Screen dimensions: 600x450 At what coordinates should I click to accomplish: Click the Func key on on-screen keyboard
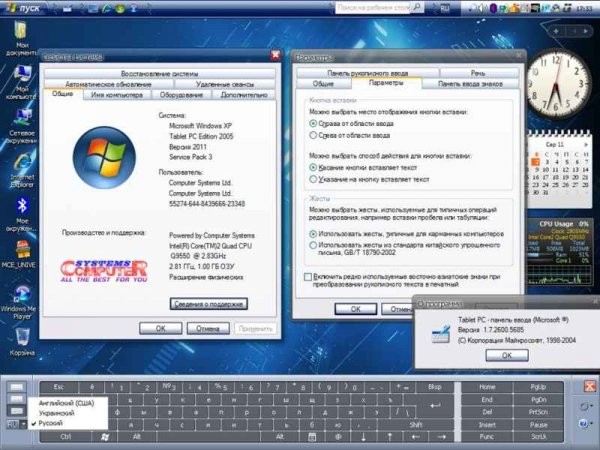487,437
